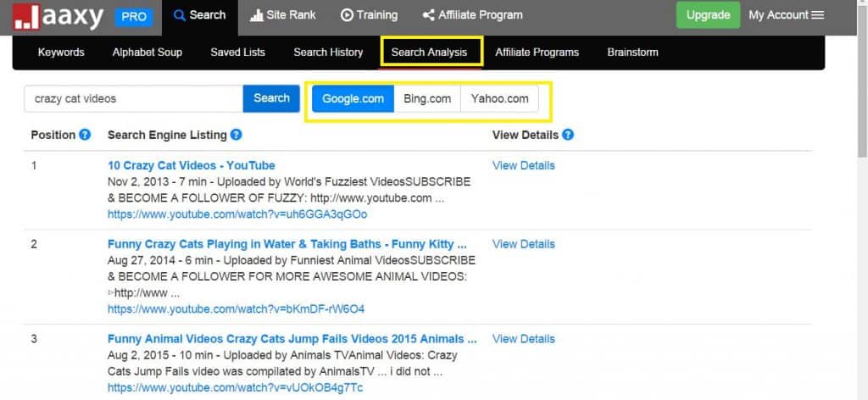
Task: Click help icon next to Search Engine Listing
Action: click(236, 135)
